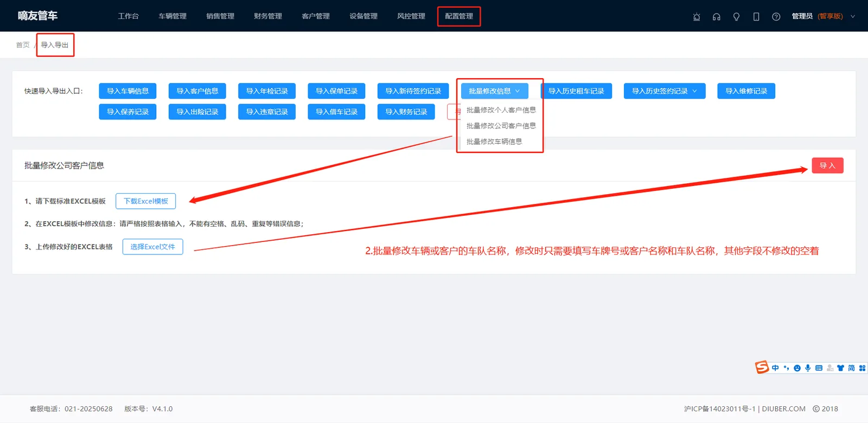Viewport: 868px width, 423px height.
Task: Open the 工作台 top menu
Action: (x=129, y=16)
